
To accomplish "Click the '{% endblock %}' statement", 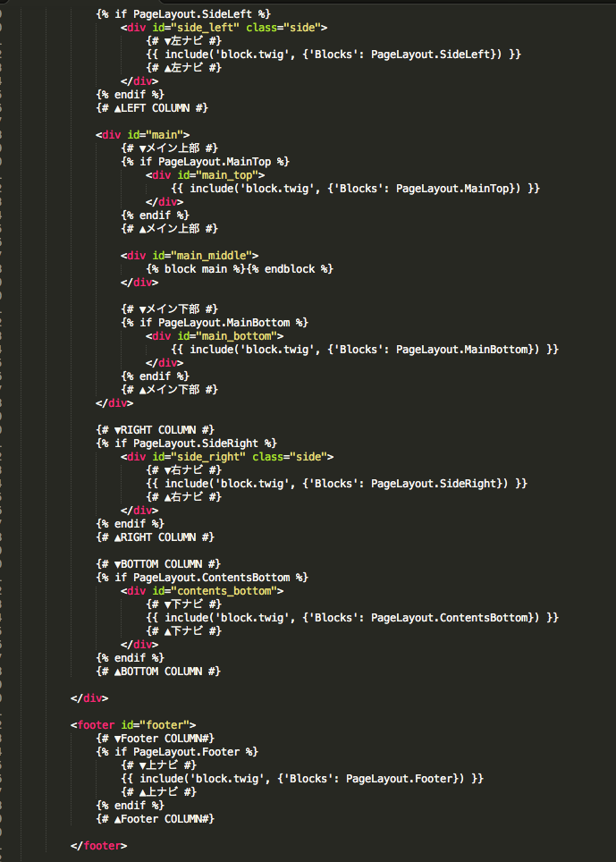I will click(x=290, y=269).
